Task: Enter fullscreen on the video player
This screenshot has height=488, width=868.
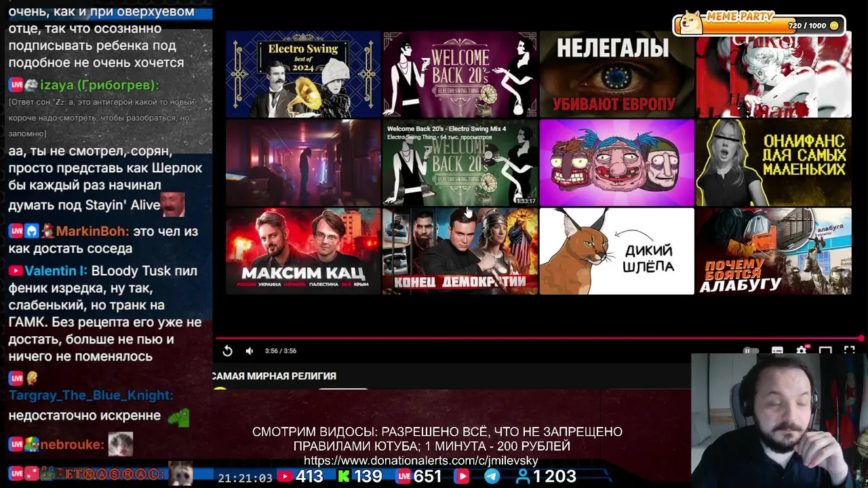Action: tap(849, 350)
